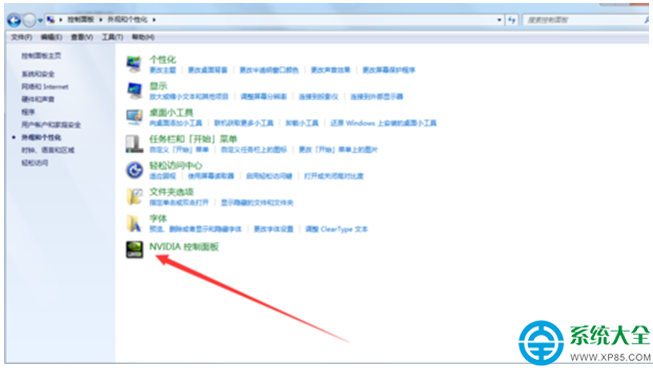Click the 文件夹选项 folder icon
Viewport: 653px width, 368px height.
135,196
